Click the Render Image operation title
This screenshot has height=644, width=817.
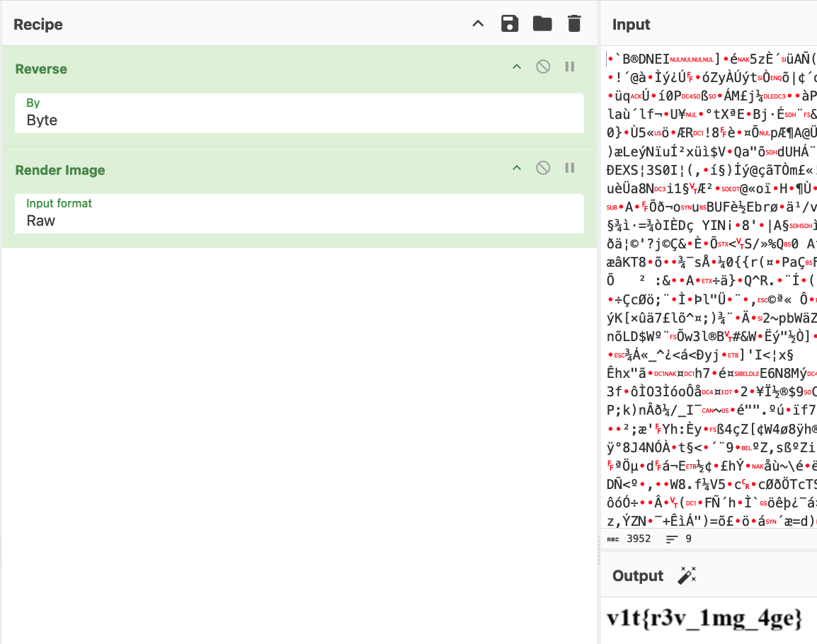tap(60, 171)
